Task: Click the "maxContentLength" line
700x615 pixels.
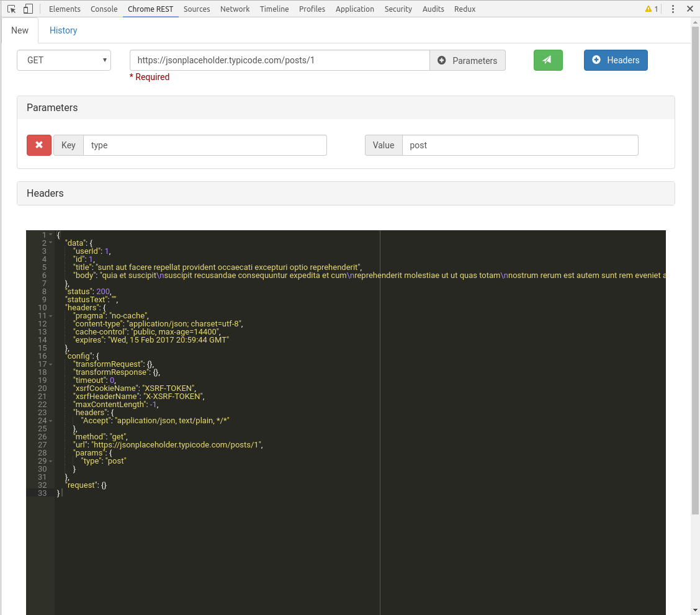Action: coord(115,405)
